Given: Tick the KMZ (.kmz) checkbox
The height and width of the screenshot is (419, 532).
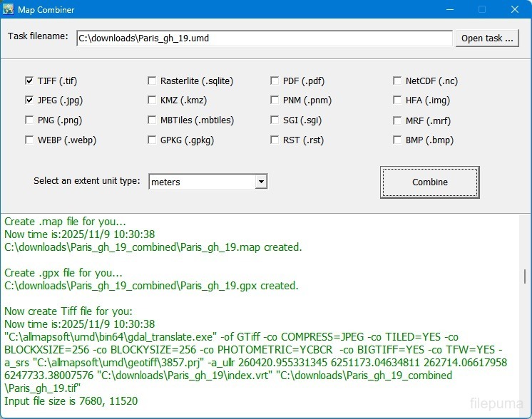Looking at the screenshot, I should point(152,100).
